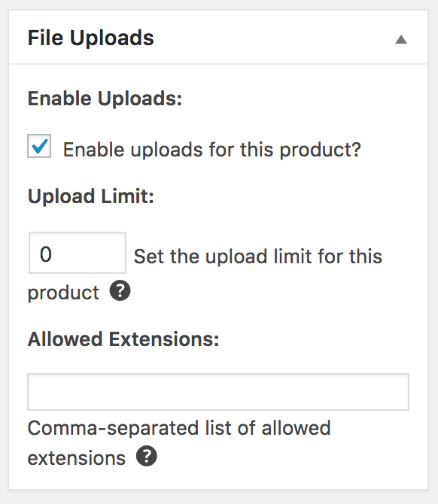438x504 pixels.
Task: Select the Upload Limit heading
Action: tap(91, 196)
